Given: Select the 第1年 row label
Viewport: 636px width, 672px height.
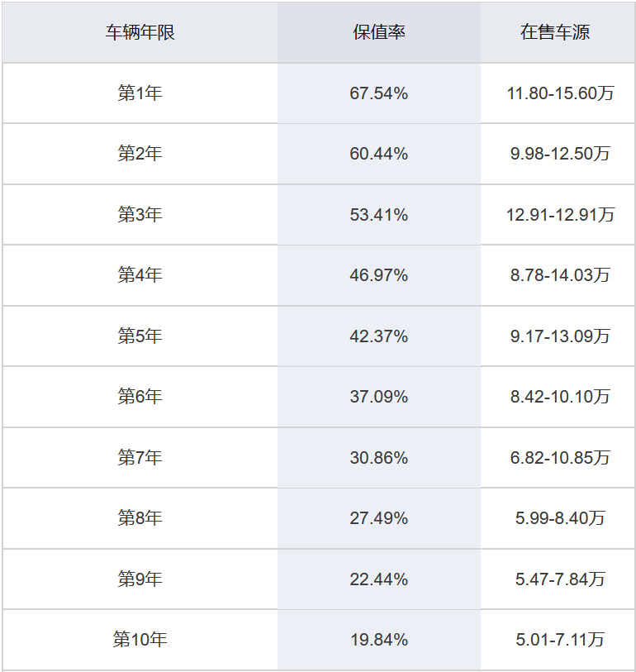Looking at the screenshot, I should point(140,93).
